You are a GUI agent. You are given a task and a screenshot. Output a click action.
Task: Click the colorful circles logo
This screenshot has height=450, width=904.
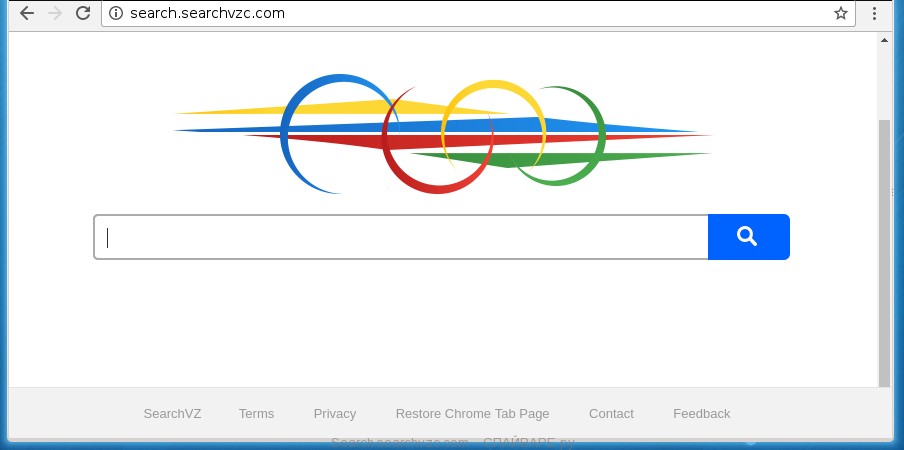(442, 133)
